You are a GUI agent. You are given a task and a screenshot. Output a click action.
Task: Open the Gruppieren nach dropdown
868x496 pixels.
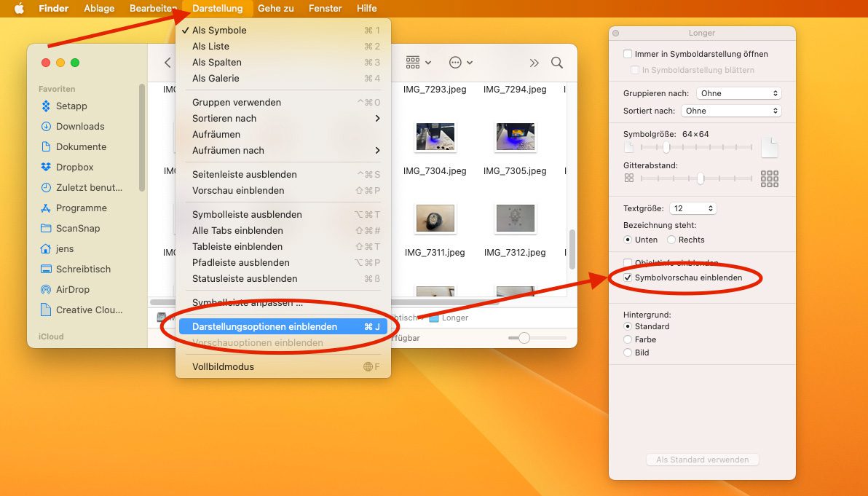[x=738, y=93]
